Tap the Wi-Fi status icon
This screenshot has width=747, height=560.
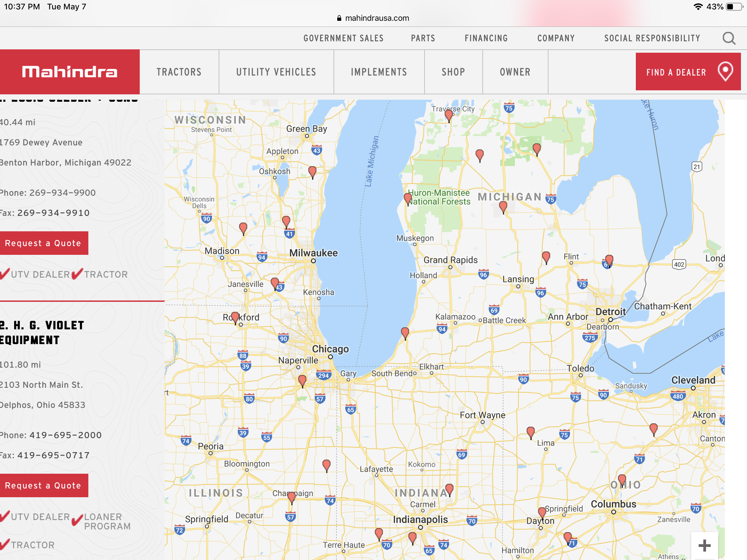pyautogui.click(x=698, y=7)
